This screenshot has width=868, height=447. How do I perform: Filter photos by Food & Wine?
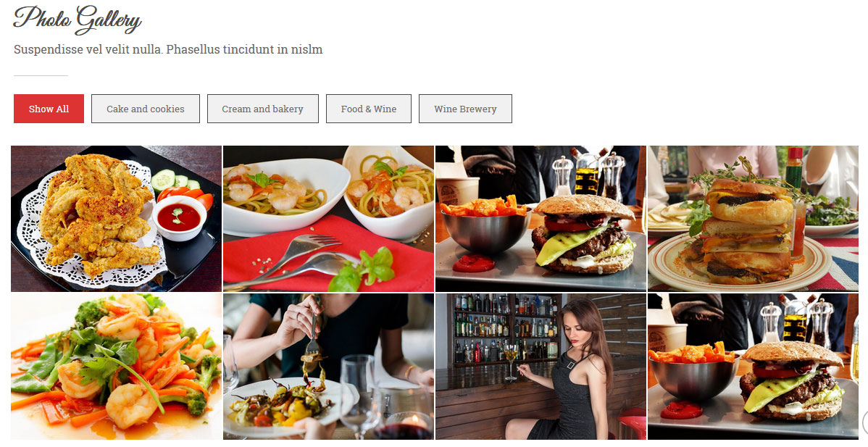pyautogui.click(x=368, y=109)
